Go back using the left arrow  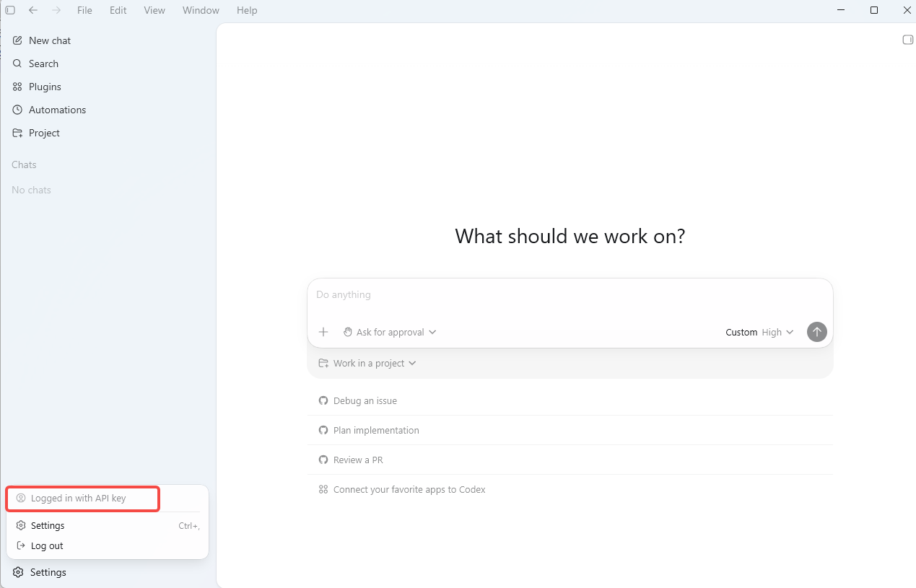(32, 10)
